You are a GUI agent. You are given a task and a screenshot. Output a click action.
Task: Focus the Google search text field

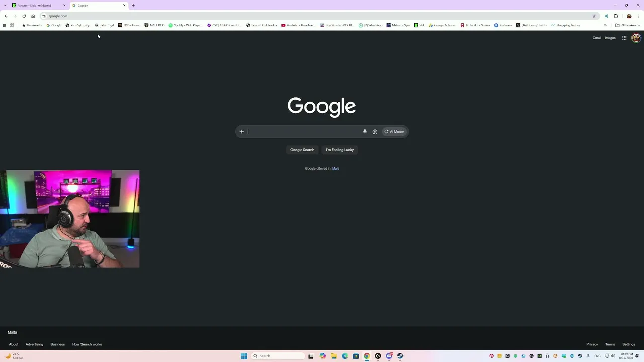tap(303, 132)
